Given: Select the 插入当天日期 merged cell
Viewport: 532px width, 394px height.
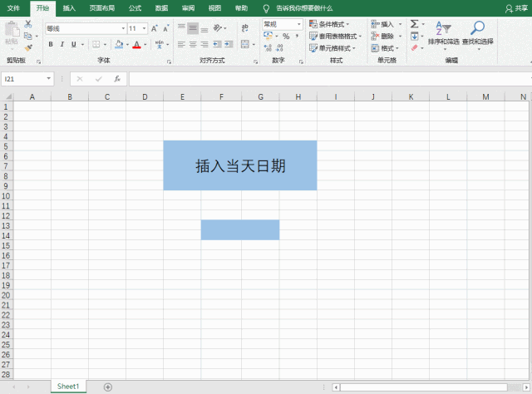Looking at the screenshot, I should pyautogui.click(x=240, y=165).
